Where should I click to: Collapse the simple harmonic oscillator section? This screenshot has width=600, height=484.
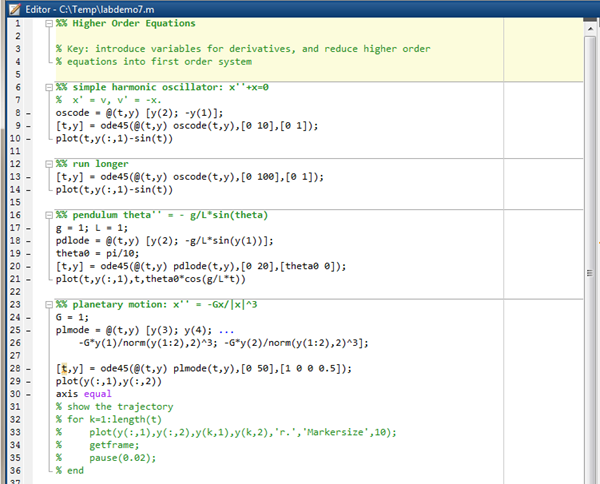click(49, 87)
